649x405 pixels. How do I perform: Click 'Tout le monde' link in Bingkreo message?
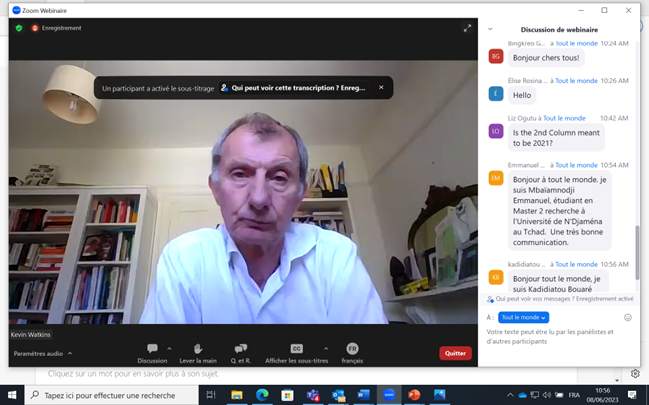[x=577, y=43]
